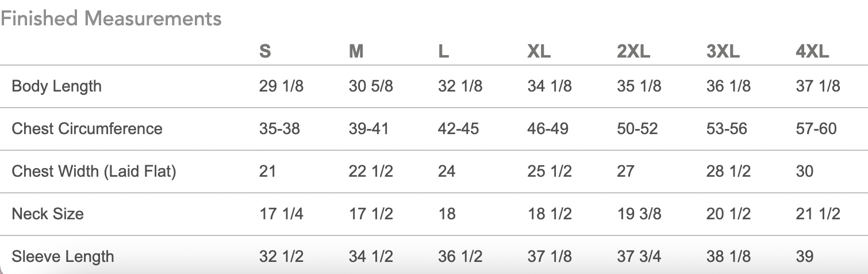Select the 46-49 chest circumference value
The image size is (868, 274).
tap(548, 128)
